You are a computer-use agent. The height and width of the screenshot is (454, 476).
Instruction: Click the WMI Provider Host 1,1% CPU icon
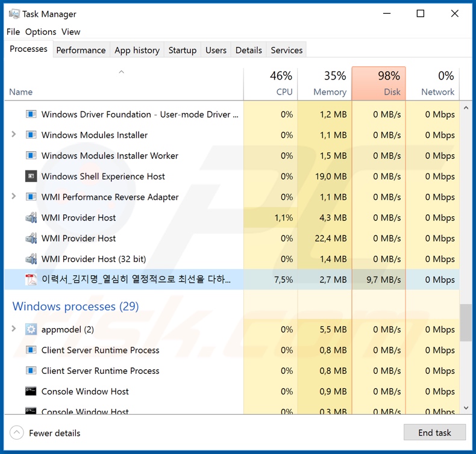31,217
